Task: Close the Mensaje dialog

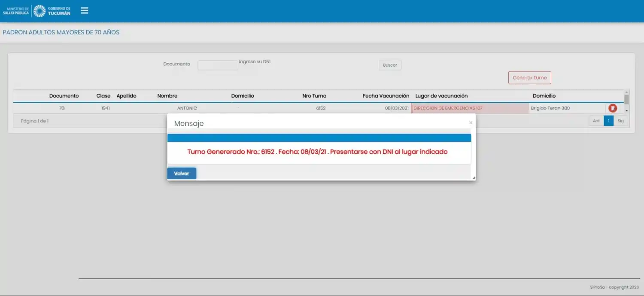Action: click(x=471, y=122)
